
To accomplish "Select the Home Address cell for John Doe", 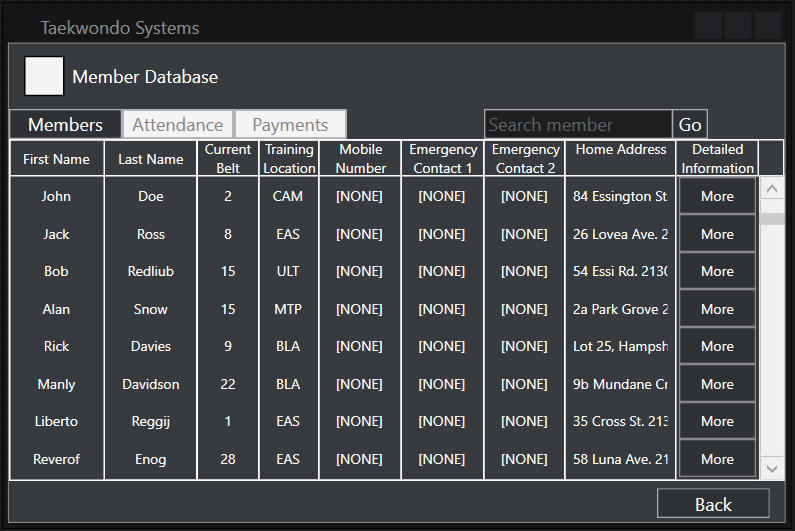I will (620, 197).
